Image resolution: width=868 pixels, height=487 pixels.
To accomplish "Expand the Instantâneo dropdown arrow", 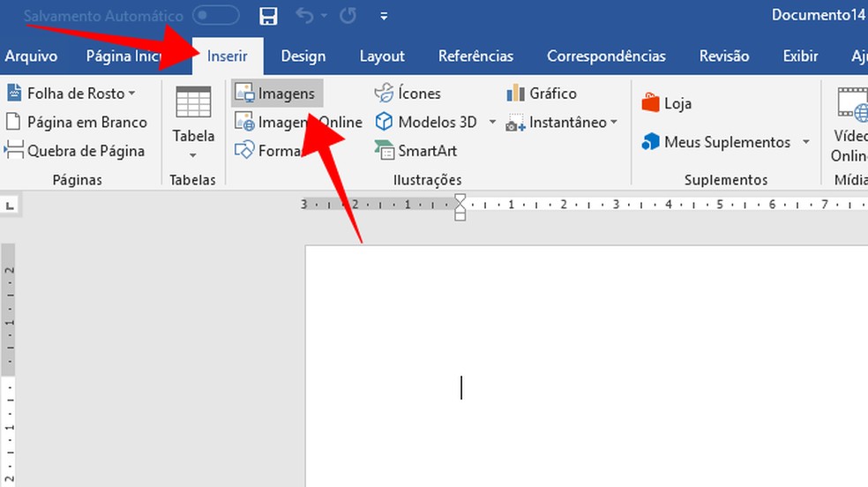I will (x=614, y=122).
